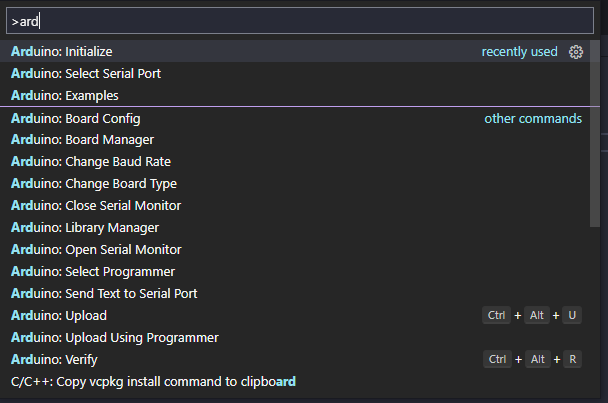This screenshot has height=403, width=608.
Task: Click the gear icon beside Arduino: Initialize
Action: pyautogui.click(x=576, y=52)
